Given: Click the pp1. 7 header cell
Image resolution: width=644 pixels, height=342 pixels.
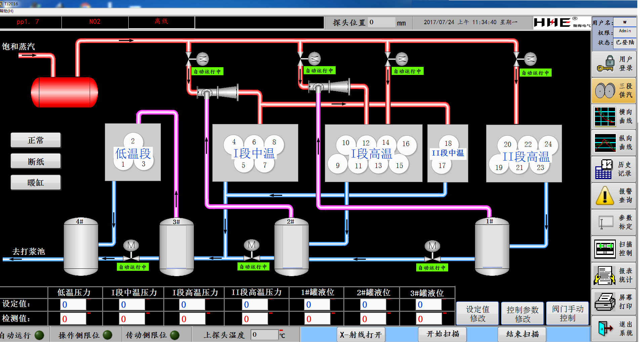Looking at the screenshot, I should coord(31,22).
